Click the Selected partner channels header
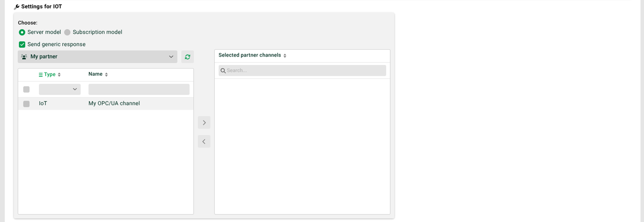Image resolution: width=644 pixels, height=222 pixels. 250,55
